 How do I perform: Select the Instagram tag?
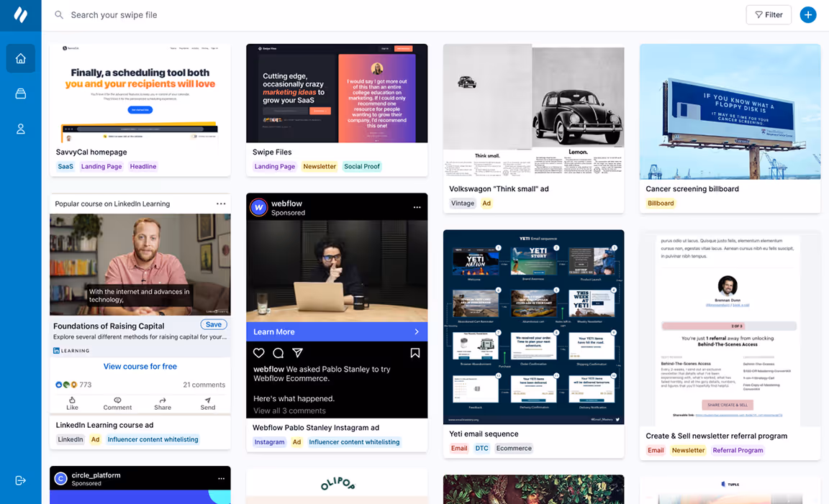(x=270, y=442)
